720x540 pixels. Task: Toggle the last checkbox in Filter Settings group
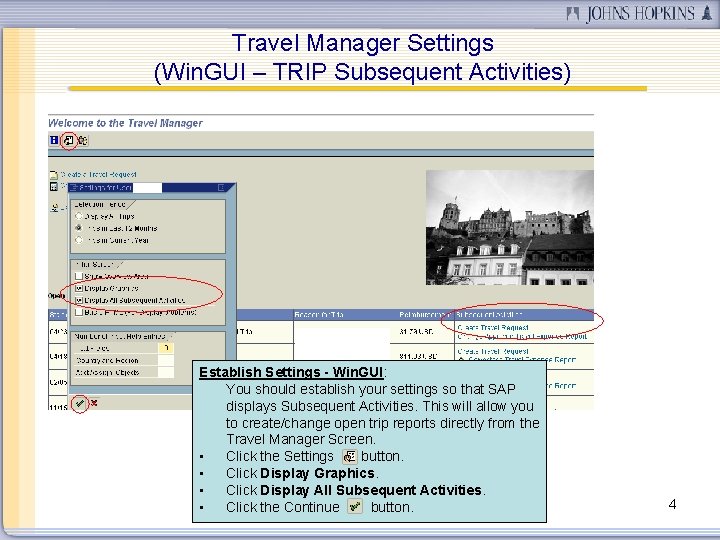coord(79,312)
